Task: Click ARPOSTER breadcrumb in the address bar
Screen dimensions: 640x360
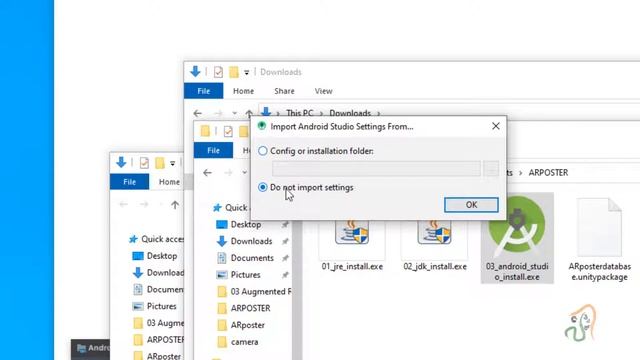Action: coord(548,173)
